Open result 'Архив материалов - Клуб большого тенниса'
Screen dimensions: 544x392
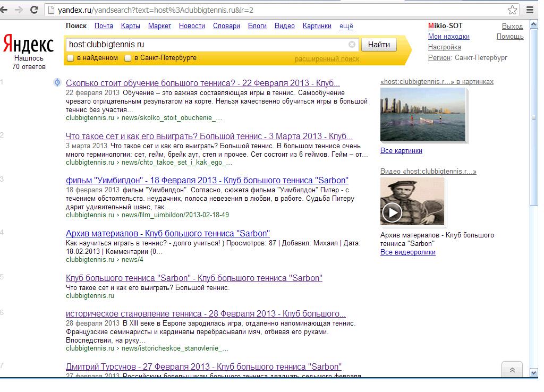click(x=168, y=234)
